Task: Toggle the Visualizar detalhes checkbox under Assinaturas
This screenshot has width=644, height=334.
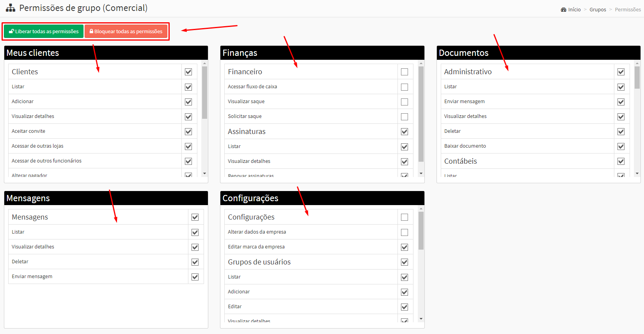Action: (x=404, y=162)
